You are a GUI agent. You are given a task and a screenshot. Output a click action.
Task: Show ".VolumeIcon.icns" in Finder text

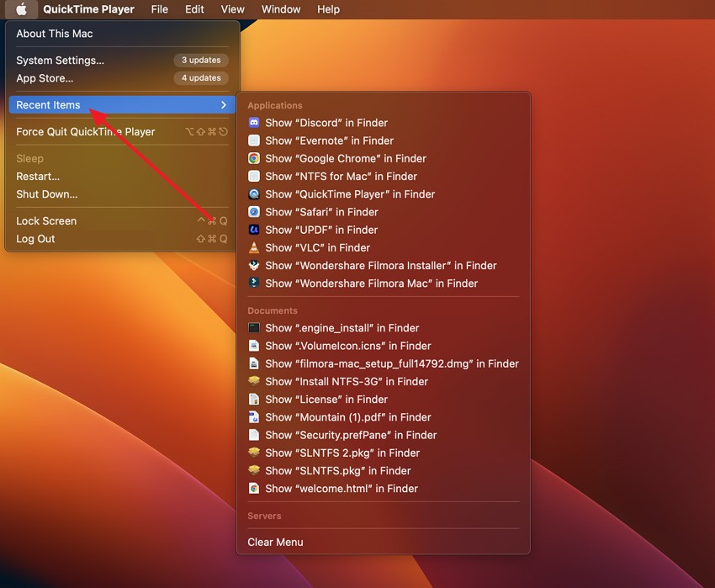pyautogui.click(x=348, y=346)
